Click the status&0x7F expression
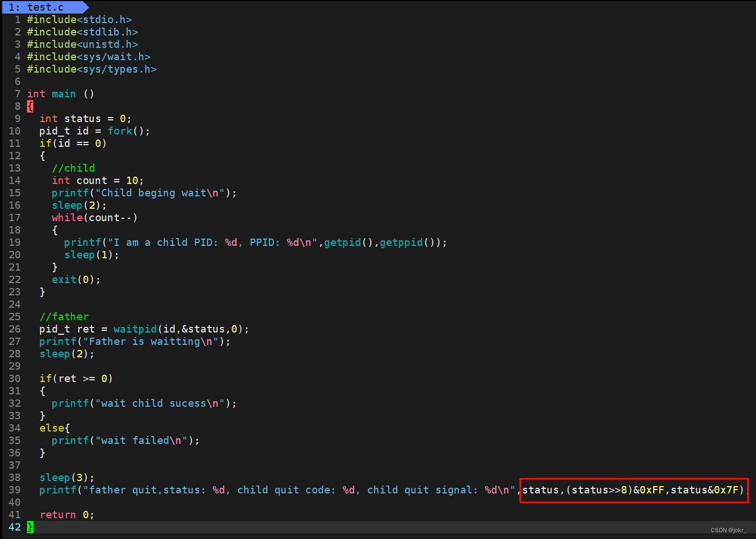The width and height of the screenshot is (756, 539). coord(705,490)
